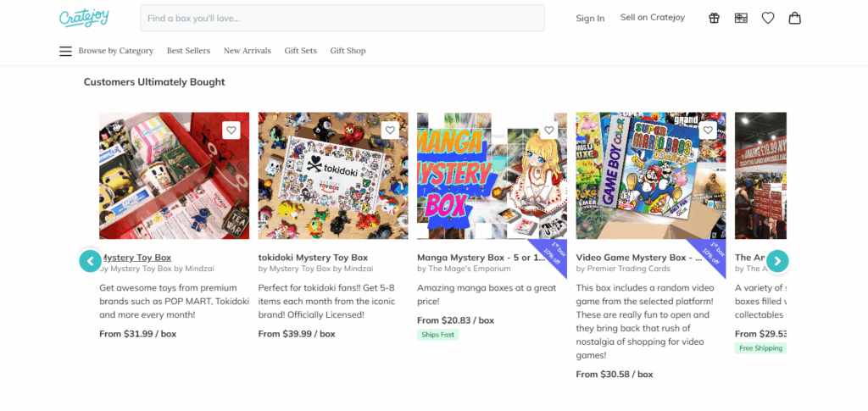The height and width of the screenshot is (411, 868).
Task: Select price 'From $39.99 / box'
Action: pyautogui.click(x=297, y=334)
